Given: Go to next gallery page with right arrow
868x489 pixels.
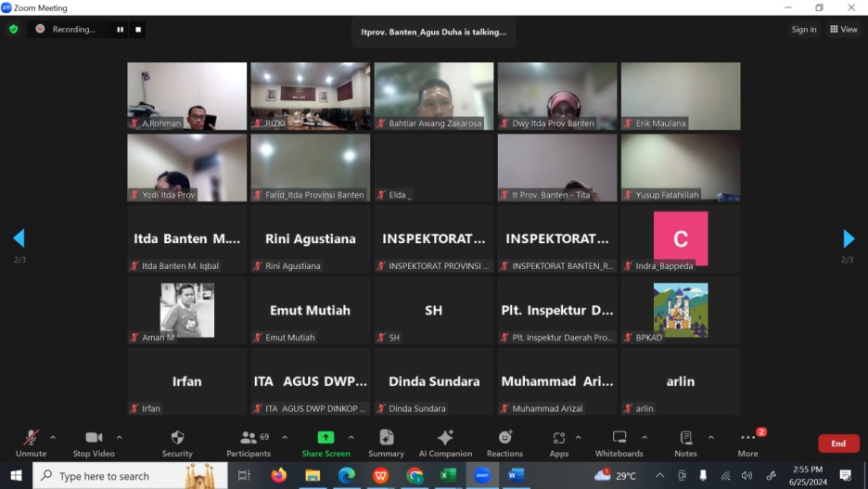Looking at the screenshot, I should click(x=848, y=238).
